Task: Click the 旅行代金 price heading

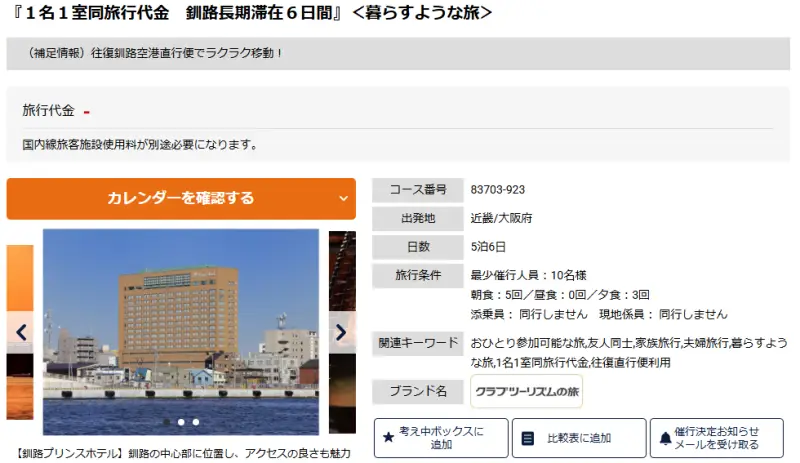Action: 48,110
